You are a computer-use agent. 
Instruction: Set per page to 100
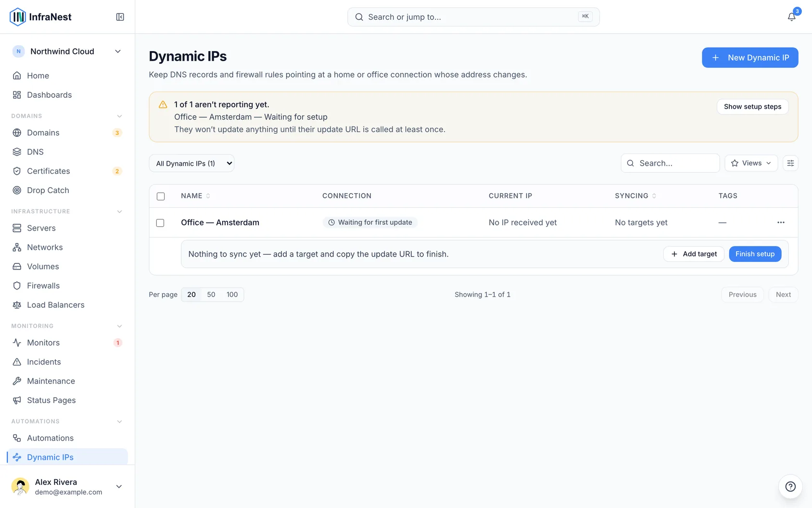tap(232, 294)
